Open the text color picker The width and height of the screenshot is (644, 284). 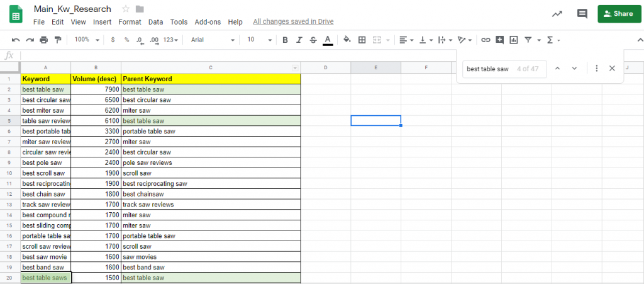tap(327, 40)
